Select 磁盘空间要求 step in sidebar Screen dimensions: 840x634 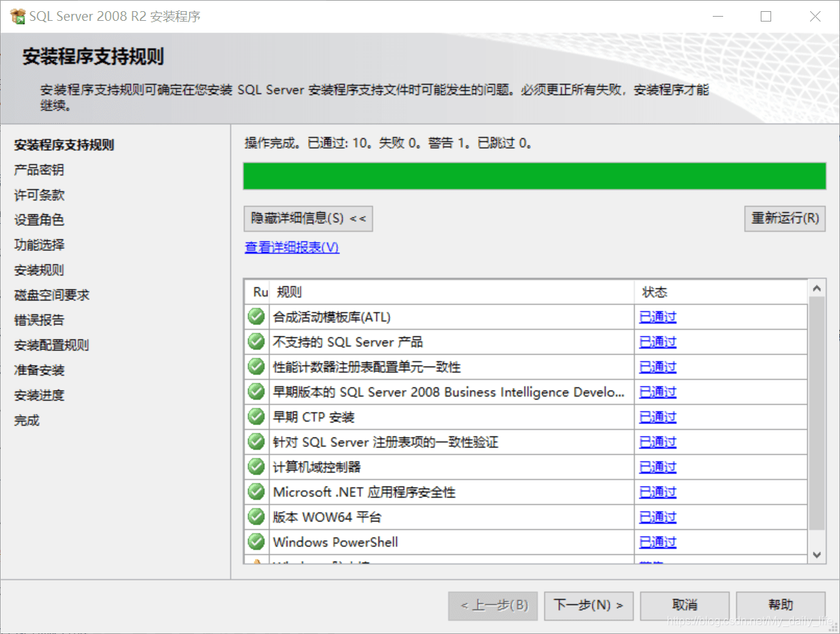click(x=51, y=295)
